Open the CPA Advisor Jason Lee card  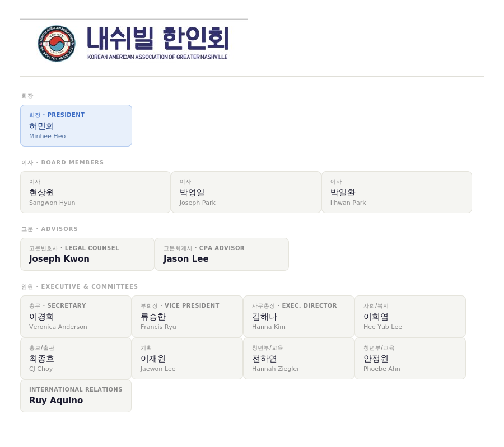coord(222,255)
